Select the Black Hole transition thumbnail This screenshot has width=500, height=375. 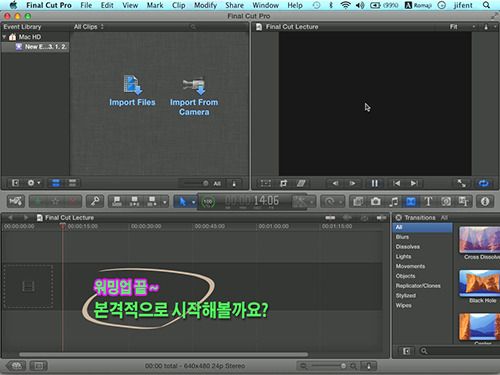(479, 283)
